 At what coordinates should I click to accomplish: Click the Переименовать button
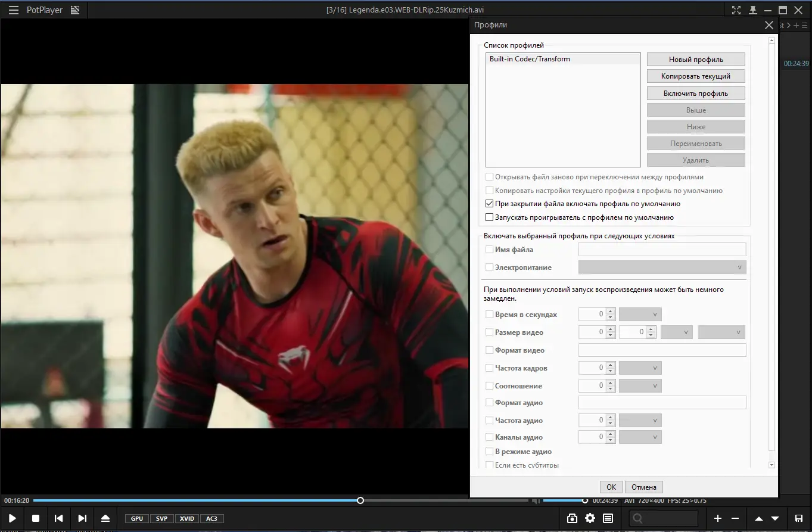696,144
